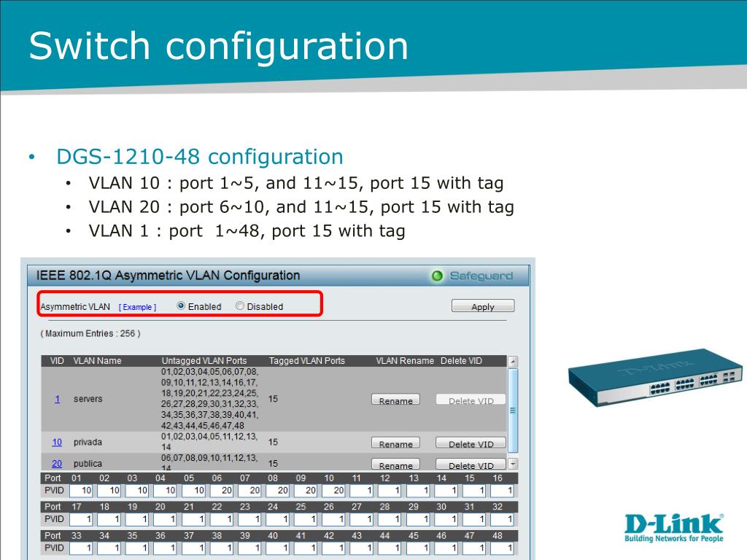The width and height of the screenshot is (747, 560).
Task: Click the green Safeguard status icon
Action: coord(437,276)
